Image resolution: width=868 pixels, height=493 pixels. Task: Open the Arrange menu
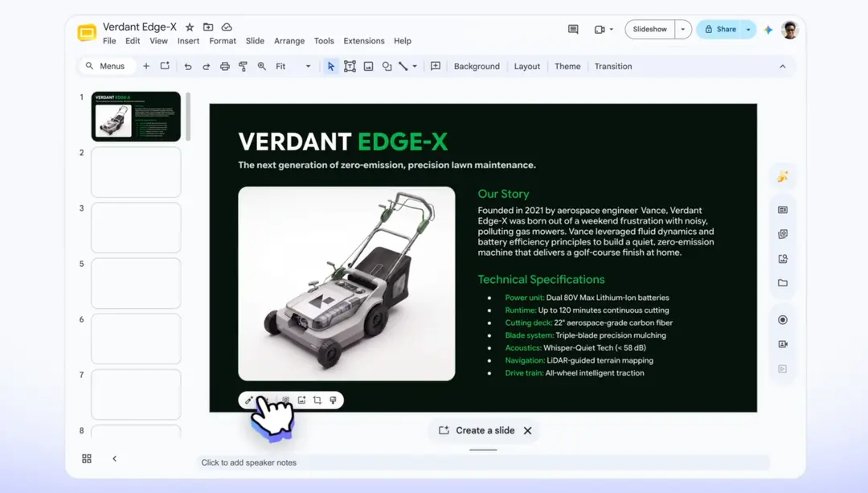289,41
